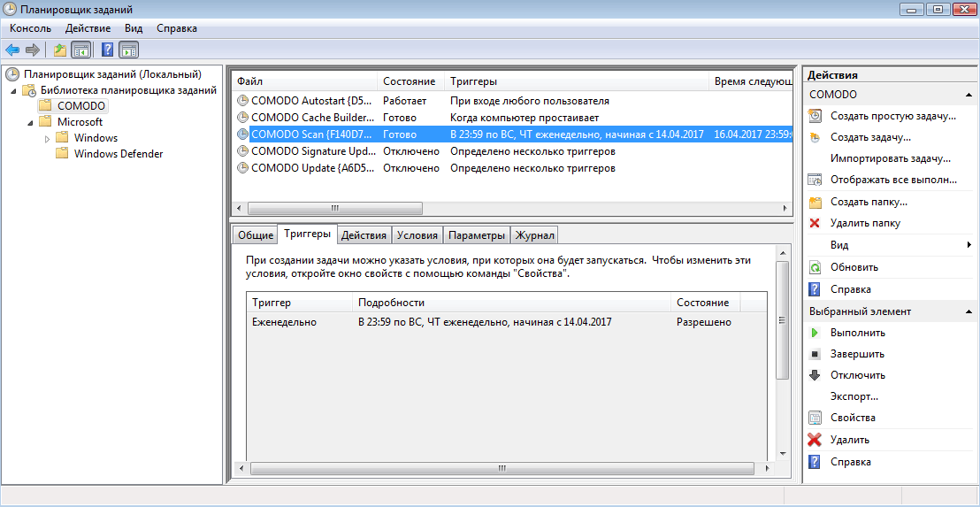Click the Отображать все выполняемые icon
The height and width of the screenshot is (507, 980).
[x=815, y=180]
